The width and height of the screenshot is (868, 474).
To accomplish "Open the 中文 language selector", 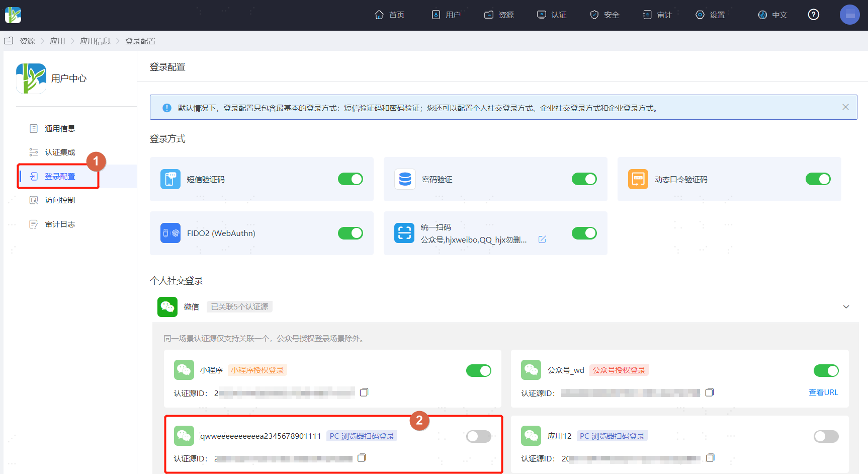I will pos(773,15).
